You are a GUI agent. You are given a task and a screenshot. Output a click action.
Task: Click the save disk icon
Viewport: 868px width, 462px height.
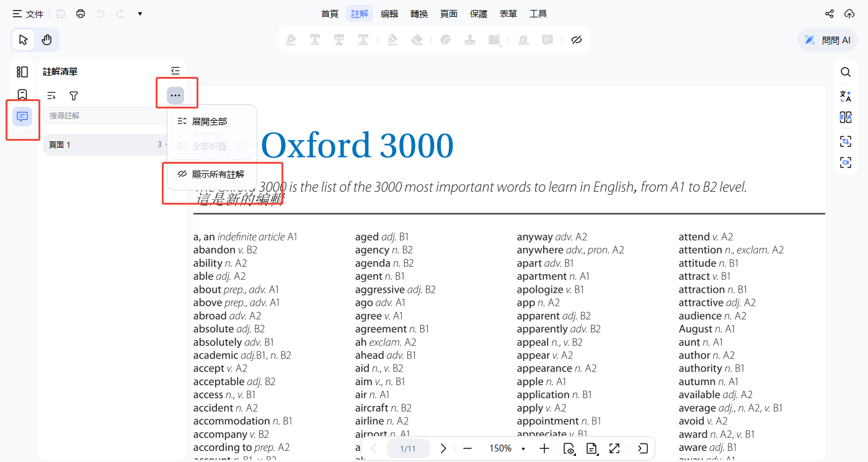coord(61,14)
